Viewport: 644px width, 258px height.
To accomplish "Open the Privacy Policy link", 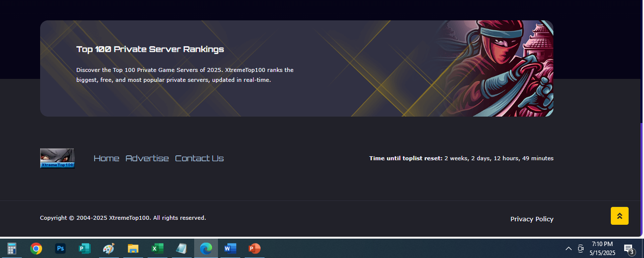I will (532, 219).
